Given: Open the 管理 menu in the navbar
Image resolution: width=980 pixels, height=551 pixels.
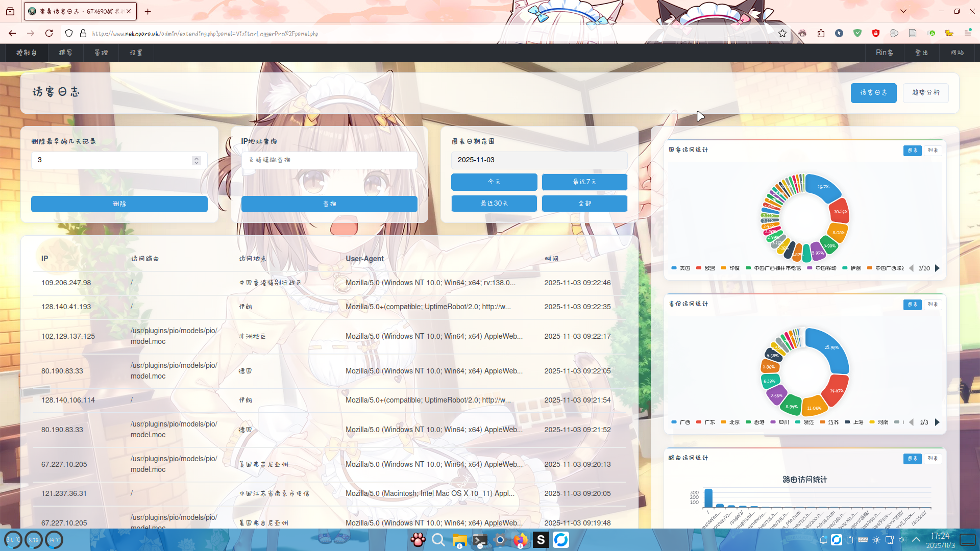Looking at the screenshot, I should tap(101, 53).
